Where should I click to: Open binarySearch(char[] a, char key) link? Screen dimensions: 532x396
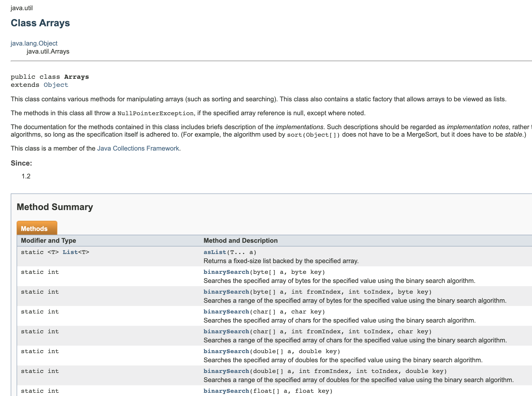(226, 312)
